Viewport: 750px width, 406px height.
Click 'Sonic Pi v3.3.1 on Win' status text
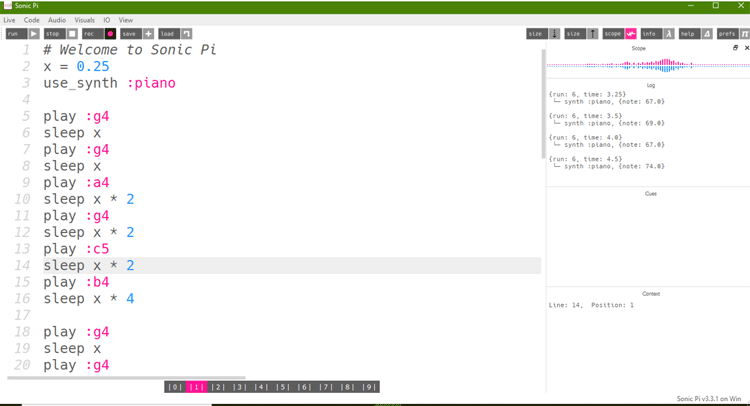709,398
